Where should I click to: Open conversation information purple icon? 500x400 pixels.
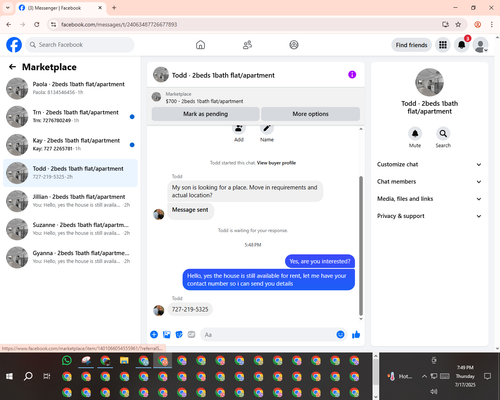pos(352,75)
